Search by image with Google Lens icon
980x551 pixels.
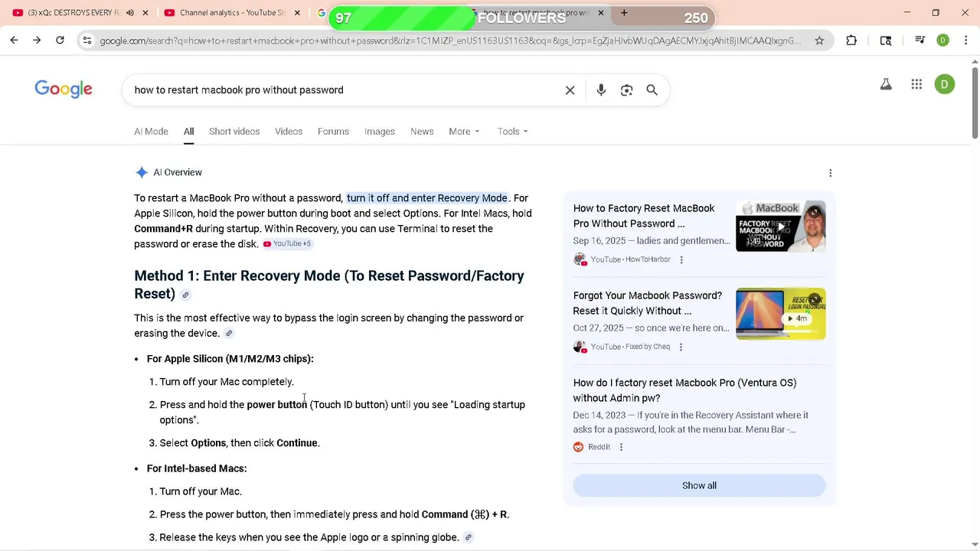point(626,90)
